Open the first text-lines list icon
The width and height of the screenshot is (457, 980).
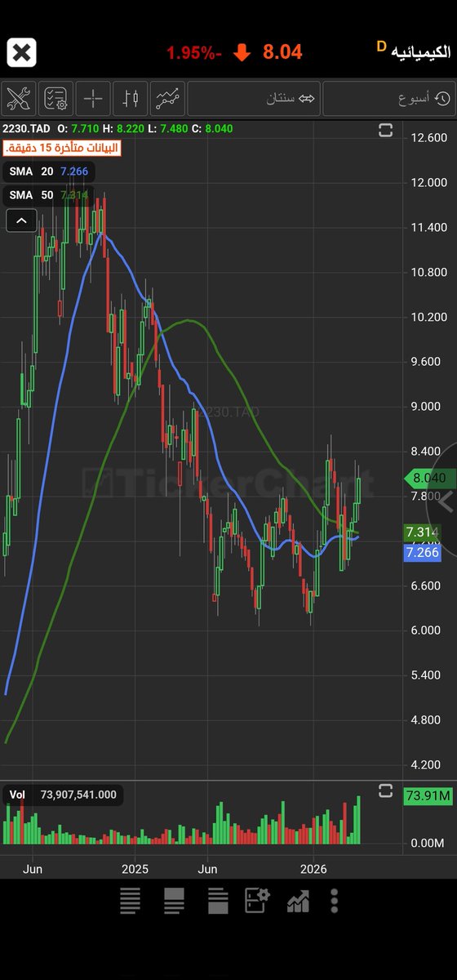pyautogui.click(x=131, y=901)
